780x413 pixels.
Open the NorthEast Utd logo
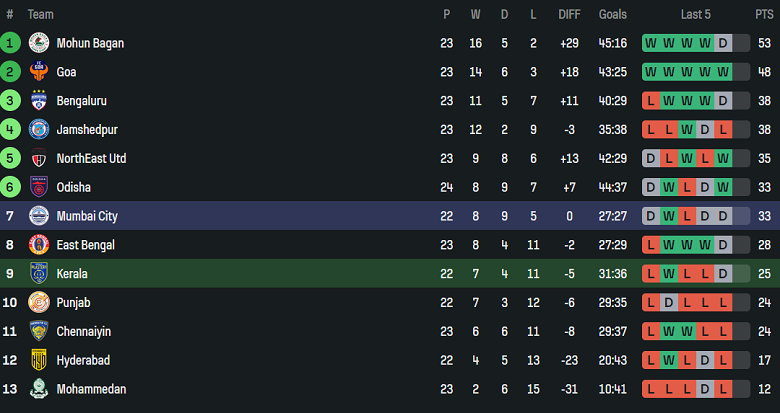[39, 159]
